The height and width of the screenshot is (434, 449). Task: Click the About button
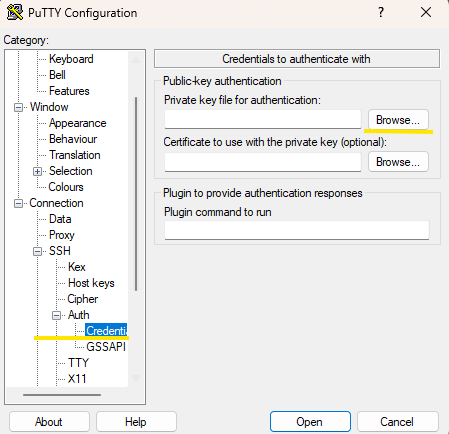49,422
